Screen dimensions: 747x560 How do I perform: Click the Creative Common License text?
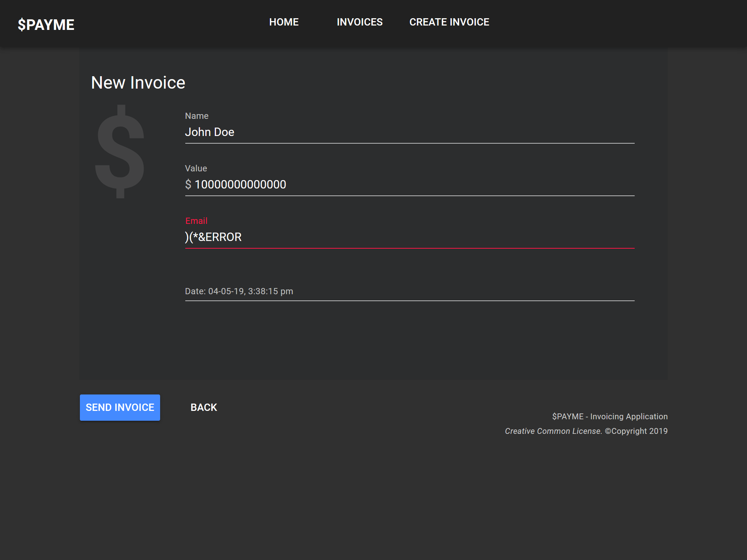pos(553,431)
